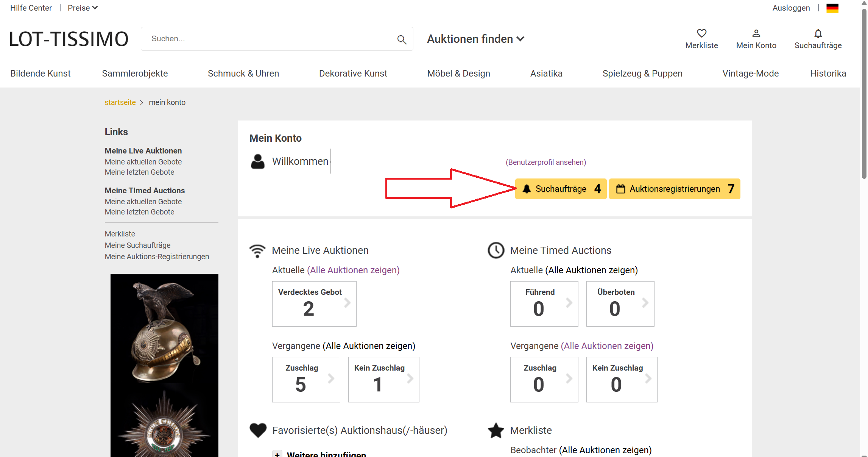Click Weitere hinzufügen text
The image size is (868, 457).
[x=326, y=454]
